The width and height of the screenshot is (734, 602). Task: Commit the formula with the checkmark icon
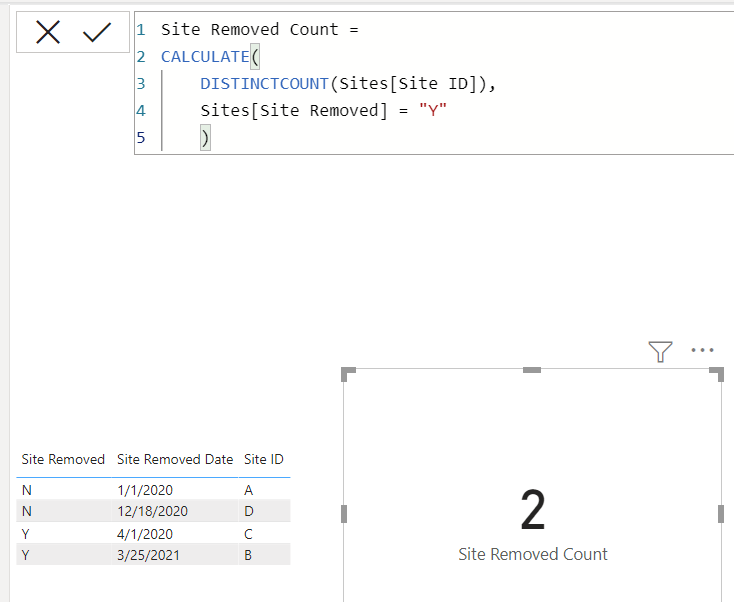point(97,32)
